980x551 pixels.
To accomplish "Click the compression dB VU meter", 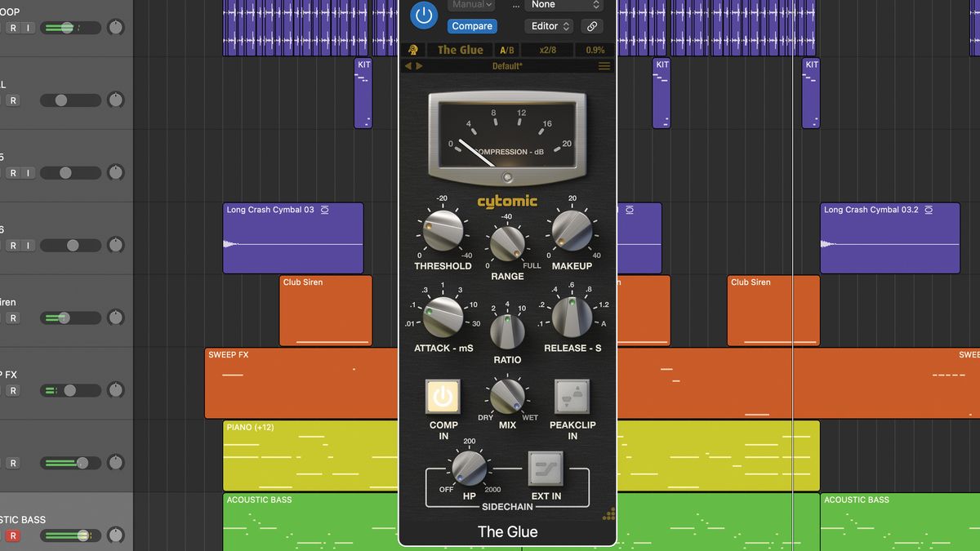I will pyautogui.click(x=507, y=138).
